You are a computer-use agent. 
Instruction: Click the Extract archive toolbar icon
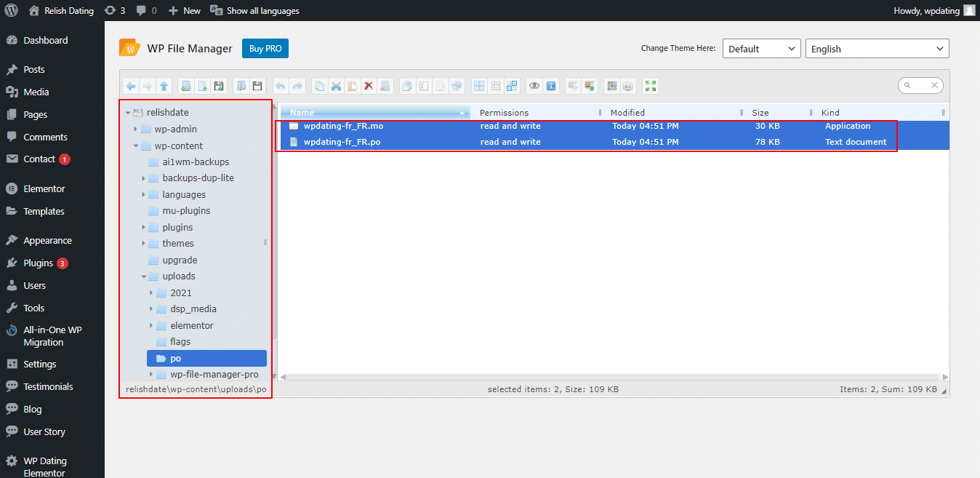(573, 86)
